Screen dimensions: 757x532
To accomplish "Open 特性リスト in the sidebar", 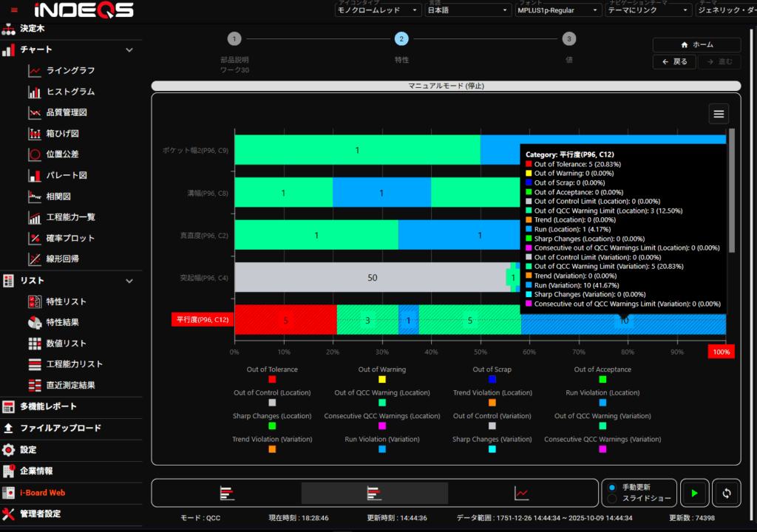I will click(66, 301).
